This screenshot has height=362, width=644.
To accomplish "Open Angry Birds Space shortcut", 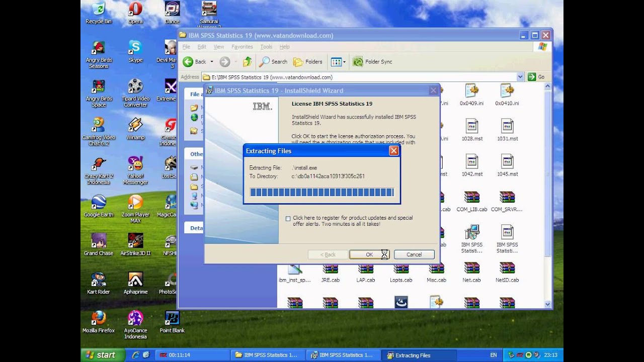I will tap(99, 93).
